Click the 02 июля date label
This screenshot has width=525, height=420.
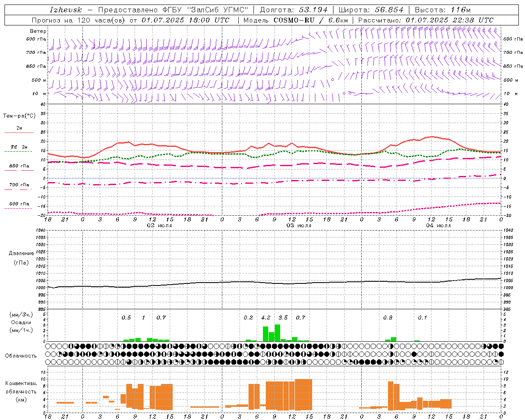coord(160,226)
